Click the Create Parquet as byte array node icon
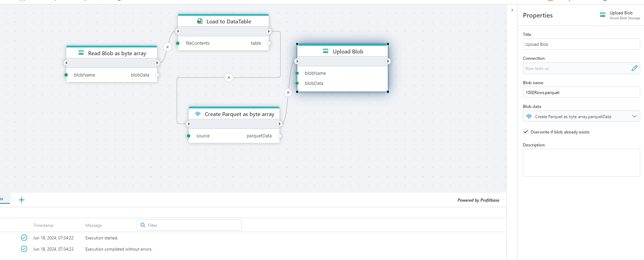644x260 pixels. tap(198, 114)
